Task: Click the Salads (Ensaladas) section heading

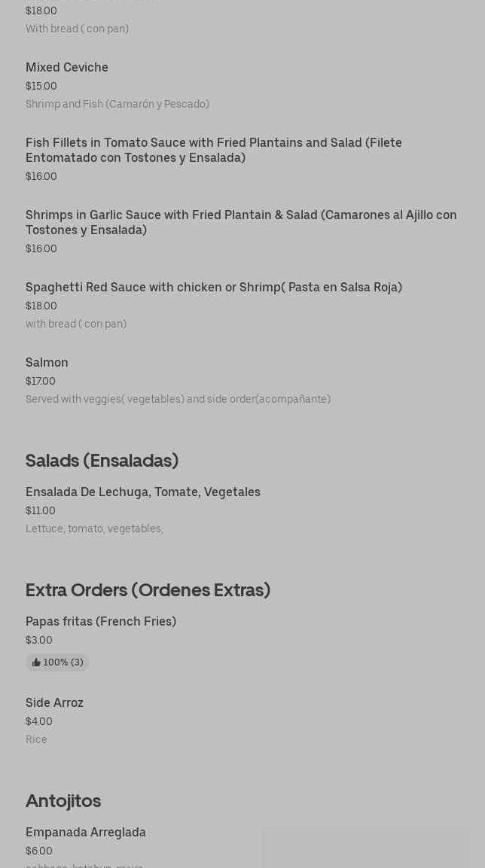Action: click(102, 461)
